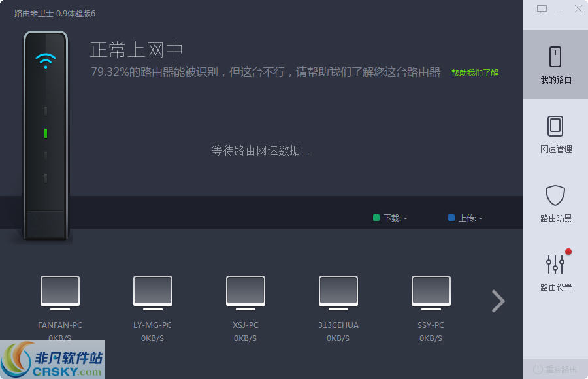Select the LY-MG-PC device
The image size is (588, 379).
[x=152, y=292]
